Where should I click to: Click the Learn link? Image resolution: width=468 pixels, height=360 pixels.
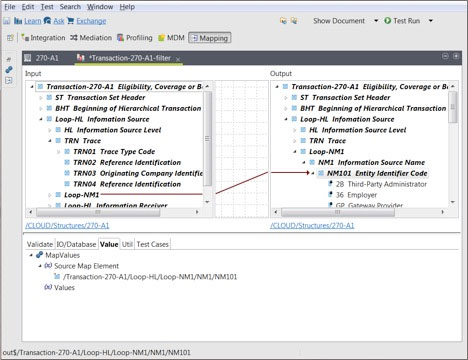click(33, 21)
